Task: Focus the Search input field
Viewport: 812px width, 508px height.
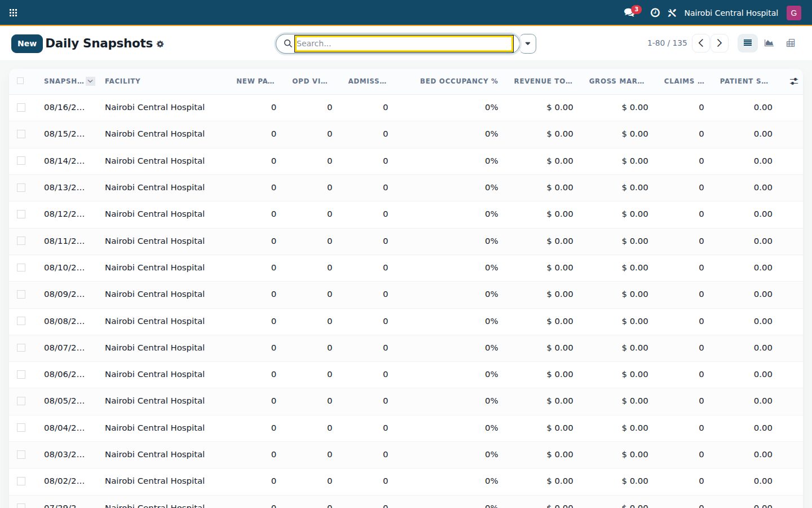Action: coord(404,43)
